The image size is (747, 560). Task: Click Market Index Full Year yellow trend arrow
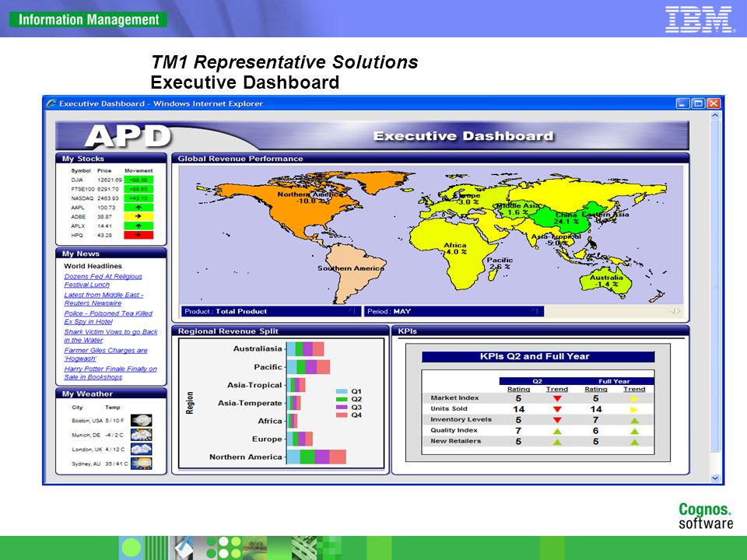pyautogui.click(x=634, y=398)
